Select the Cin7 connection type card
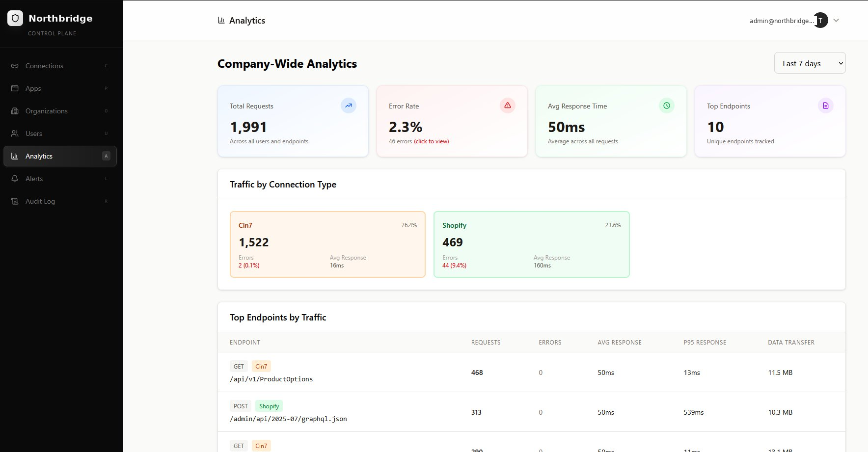The width and height of the screenshot is (868, 452). 327,244
